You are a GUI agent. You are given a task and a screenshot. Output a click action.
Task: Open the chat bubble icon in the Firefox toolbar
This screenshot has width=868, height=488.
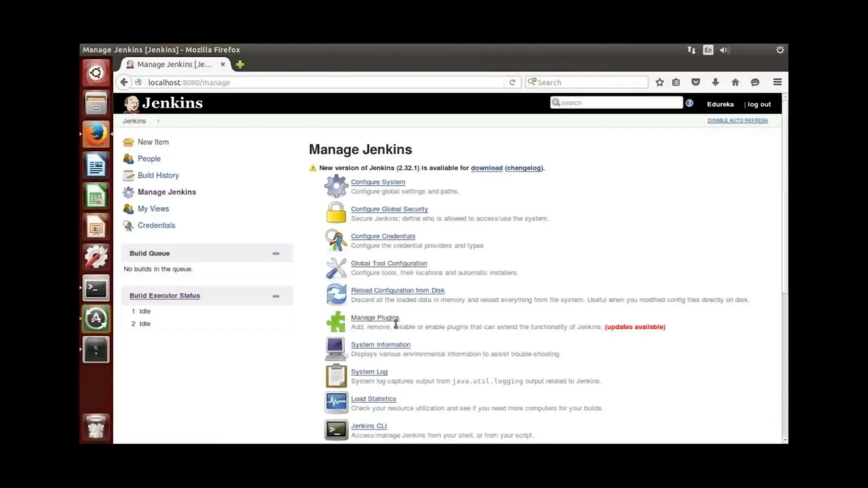click(x=755, y=82)
